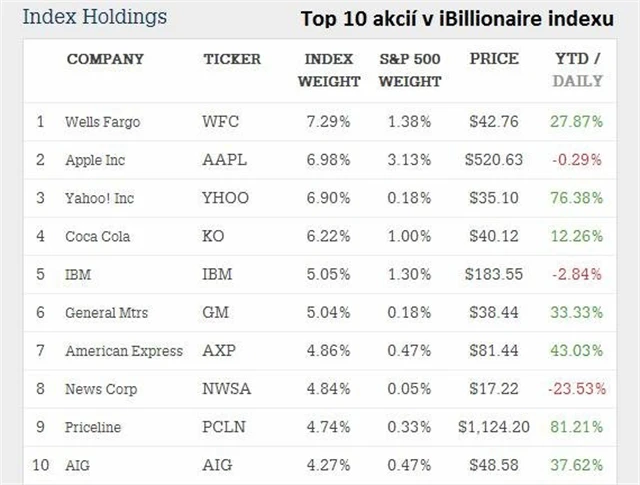
Task: Click the Priceline price $1,124.20
Action: 493,427
